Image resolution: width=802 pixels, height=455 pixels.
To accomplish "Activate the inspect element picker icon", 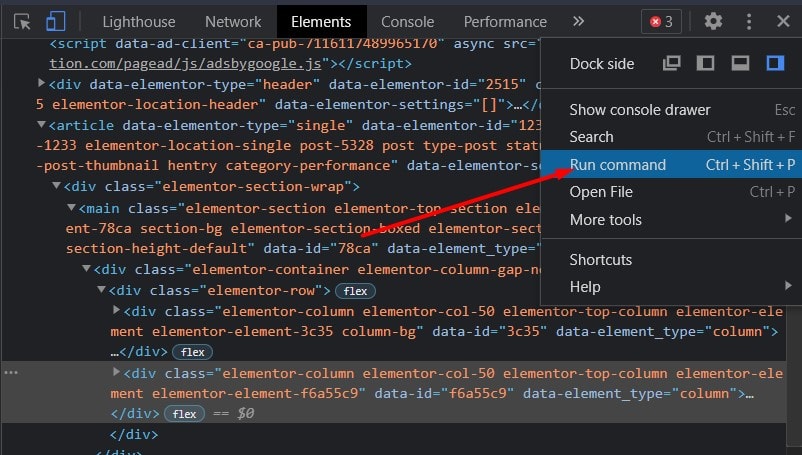I will tap(22, 21).
